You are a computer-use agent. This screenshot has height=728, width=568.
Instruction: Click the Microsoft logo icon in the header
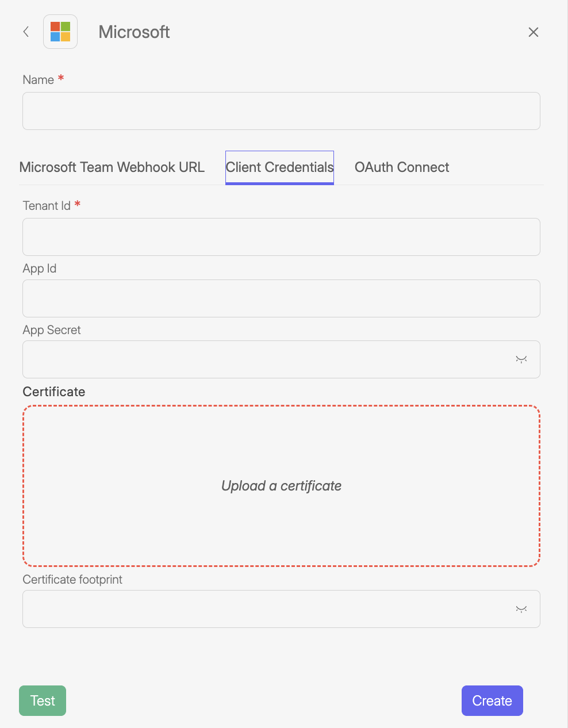click(x=60, y=32)
